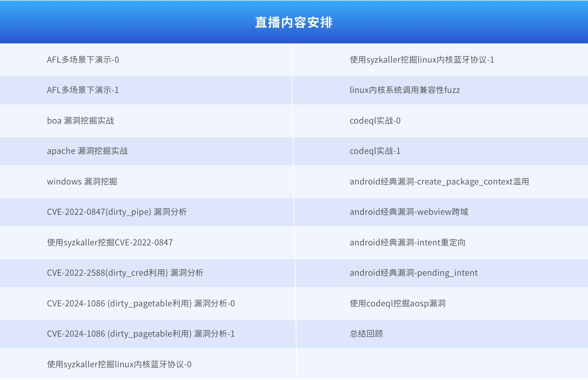Click CVE-2024-1086 dirty_pagetable 漏洞分析-0 row

(141, 304)
